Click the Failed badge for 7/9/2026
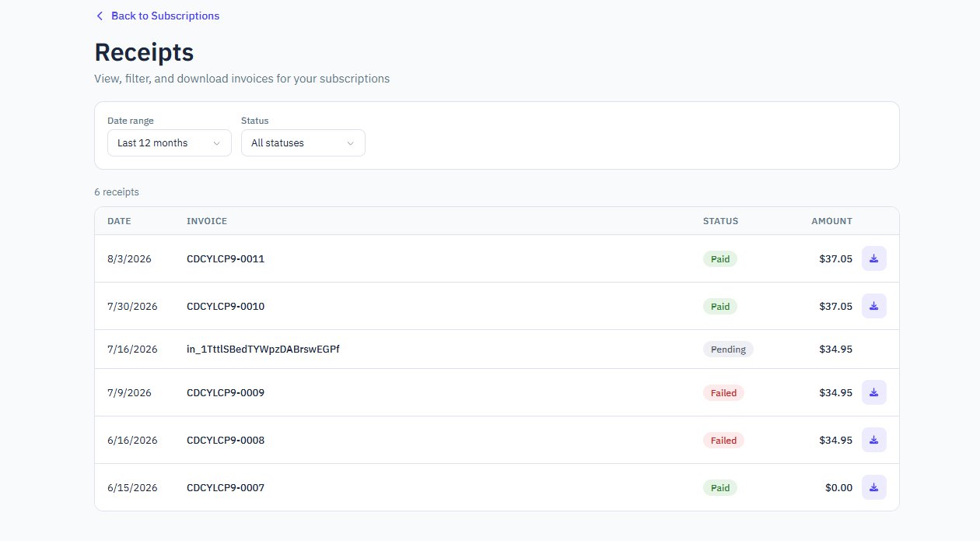This screenshot has height=541, width=980. (x=723, y=392)
